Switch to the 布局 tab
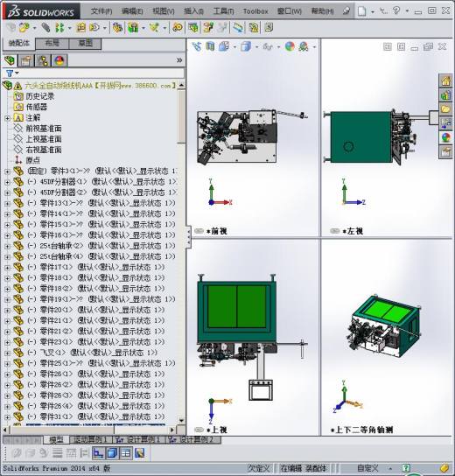This screenshot has width=455, height=476. pos(52,43)
